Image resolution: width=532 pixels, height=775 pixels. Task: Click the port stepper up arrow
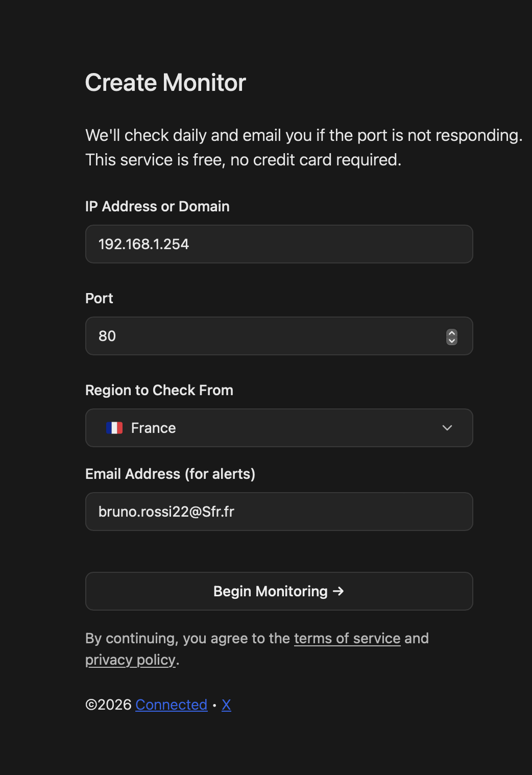pyautogui.click(x=452, y=333)
